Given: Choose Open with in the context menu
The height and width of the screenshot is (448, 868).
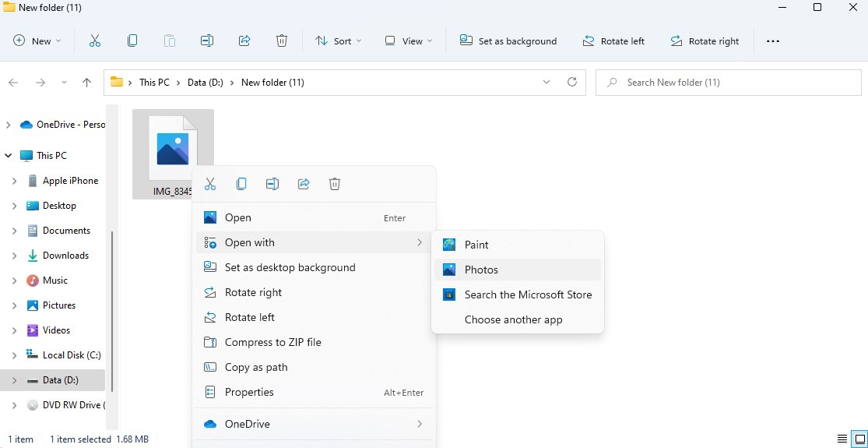Looking at the screenshot, I should [313, 242].
